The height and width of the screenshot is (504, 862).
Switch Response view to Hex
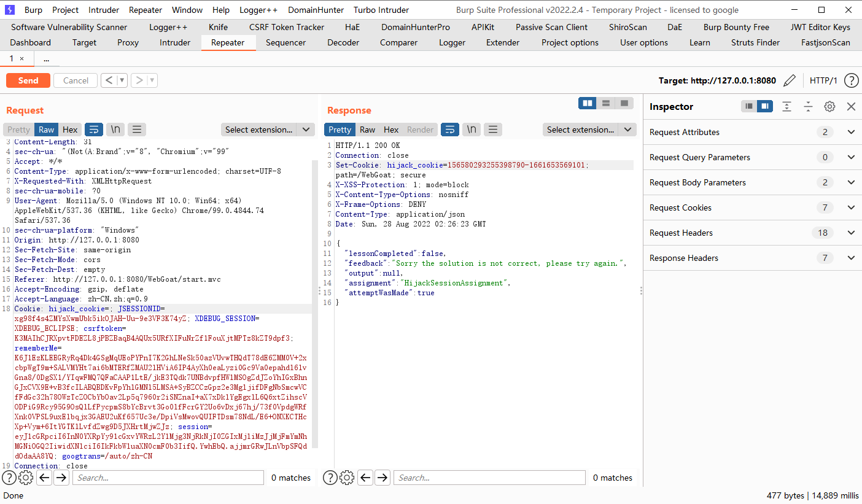click(x=391, y=130)
